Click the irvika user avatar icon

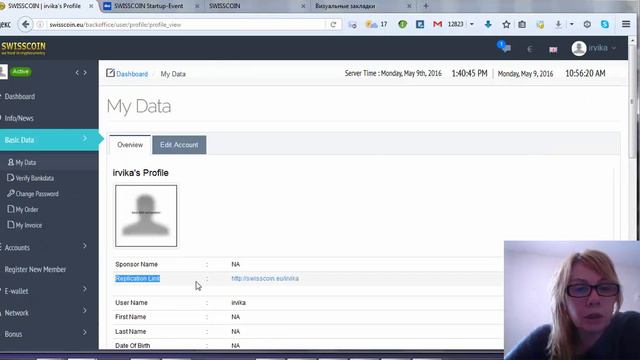(x=579, y=48)
